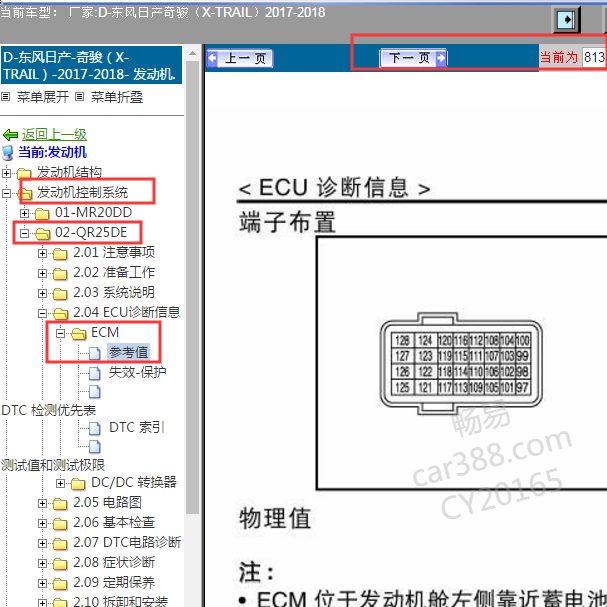This screenshot has width=607, height=607.
Task: Click the < ECU 诊断信息 > title
Action: click(334, 188)
